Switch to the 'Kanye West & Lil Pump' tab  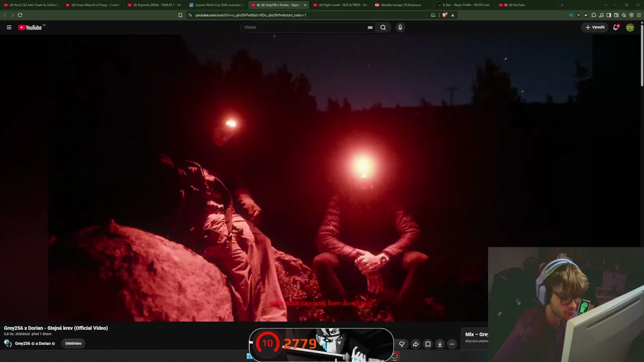point(93,5)
